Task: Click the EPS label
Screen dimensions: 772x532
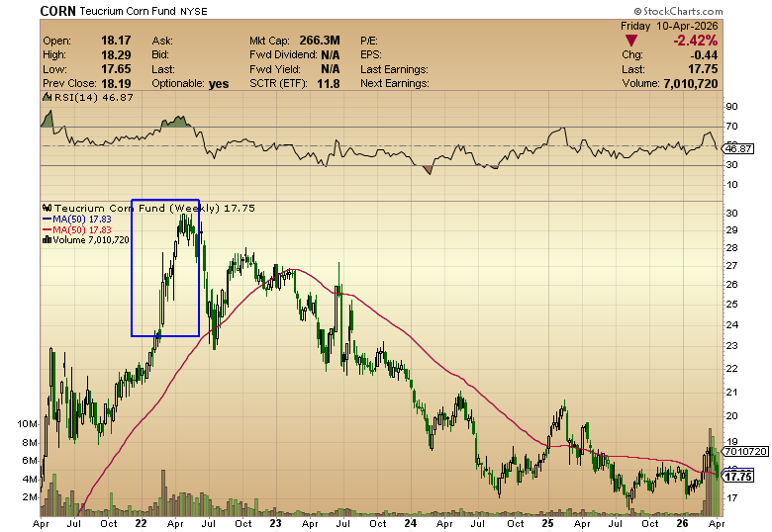Action: pyautogui.click(x=371, y=54)
